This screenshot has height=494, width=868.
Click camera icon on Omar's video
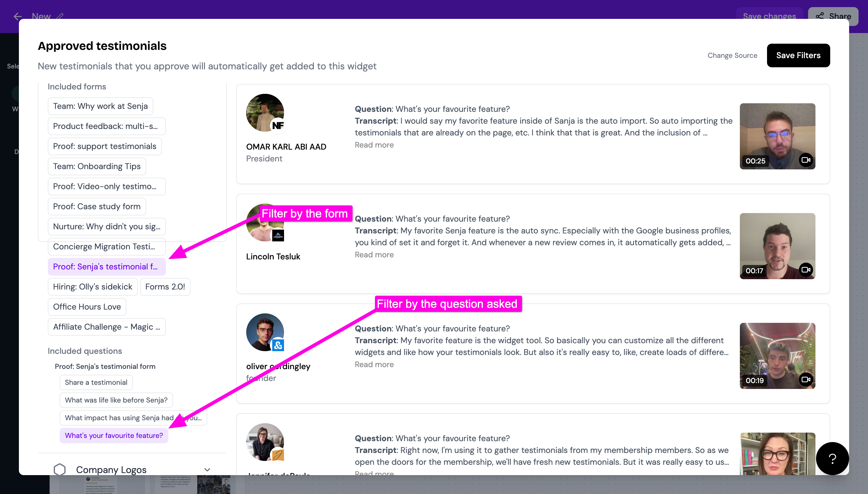coord(806,160)
